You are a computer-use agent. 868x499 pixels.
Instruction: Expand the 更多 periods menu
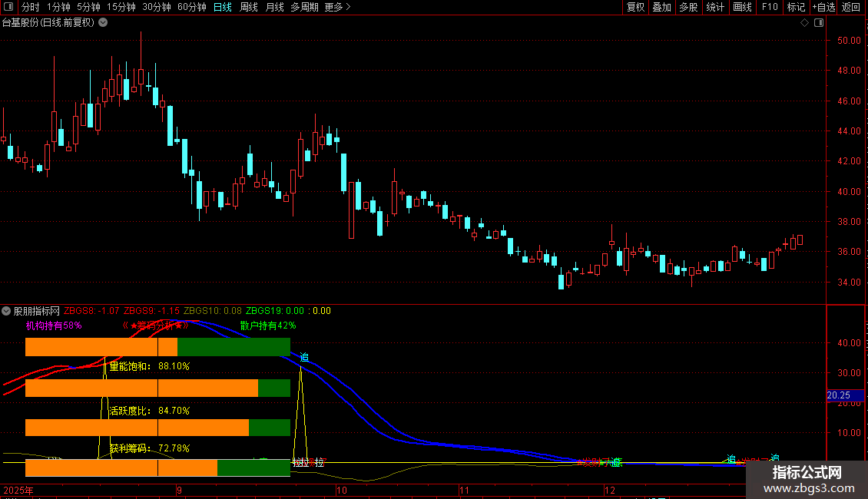(x=338, y=7)
